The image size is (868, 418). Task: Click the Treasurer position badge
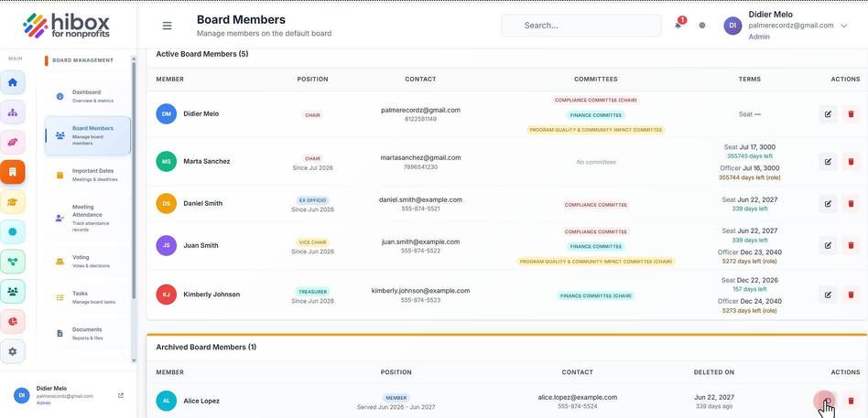(x=313, y=292)
